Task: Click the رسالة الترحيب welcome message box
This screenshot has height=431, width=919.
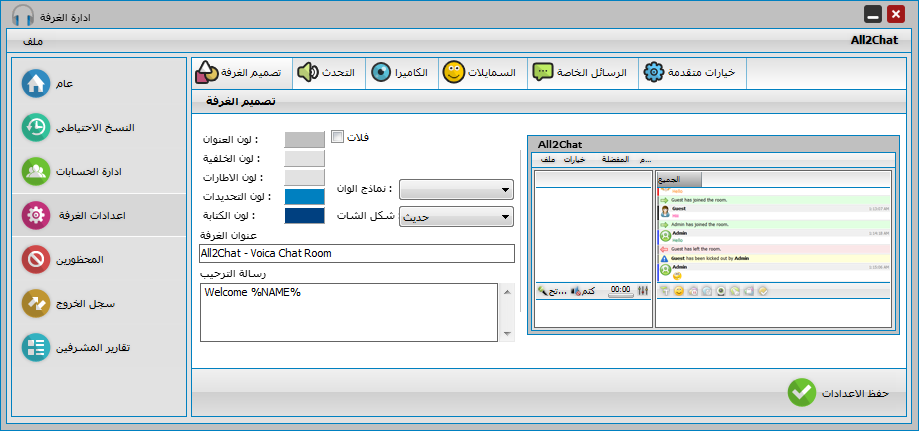Action: point(348,311)
